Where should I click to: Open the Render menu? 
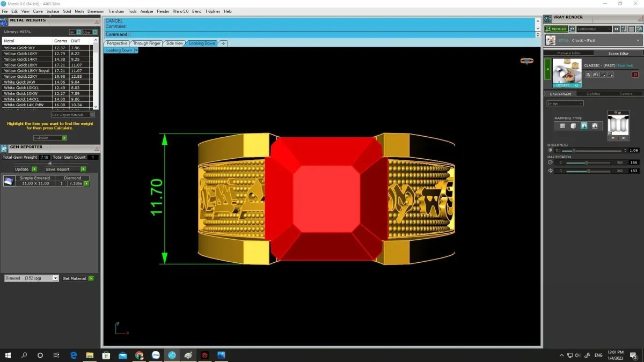(x=163, y=11)
